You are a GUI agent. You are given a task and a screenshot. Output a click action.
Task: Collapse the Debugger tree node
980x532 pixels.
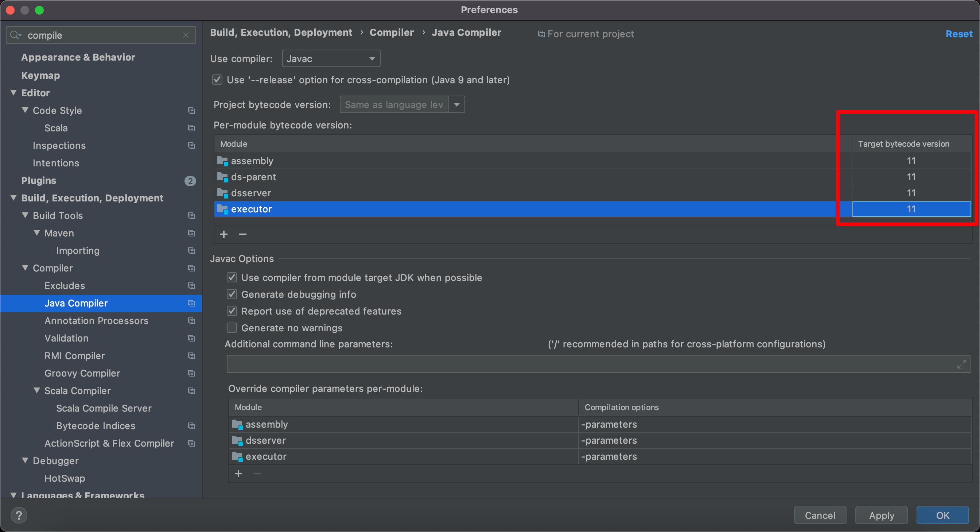click(x=25, y=460)
